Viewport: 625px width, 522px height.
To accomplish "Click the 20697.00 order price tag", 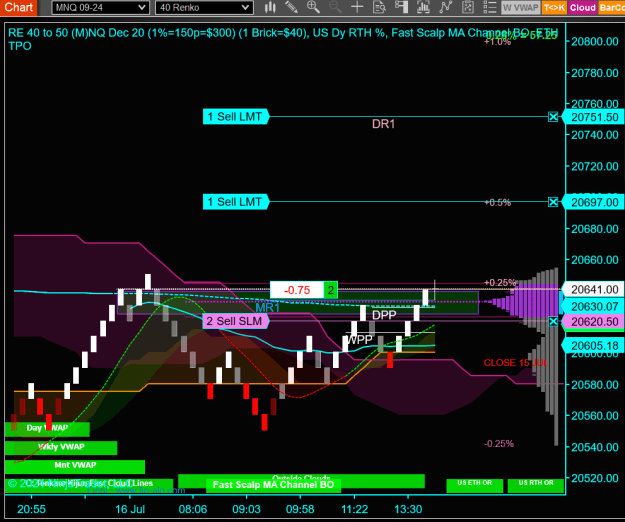I will click(593, 202).
